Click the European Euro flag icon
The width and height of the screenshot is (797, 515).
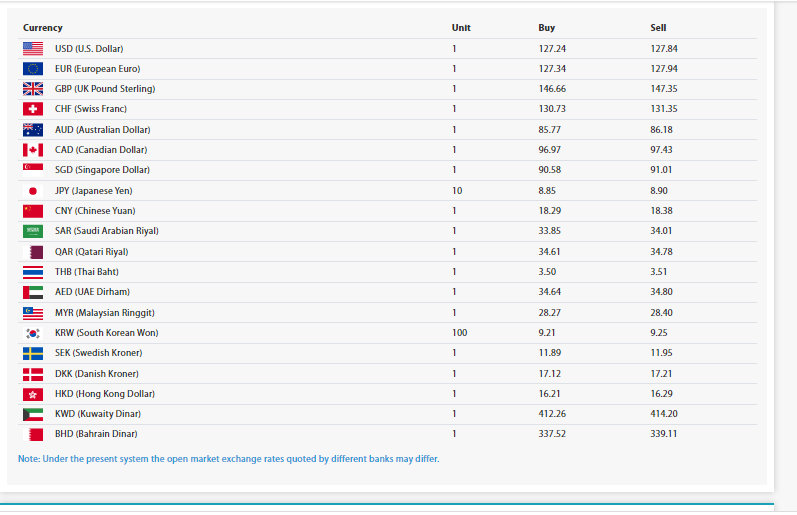[x=33, y=69]
